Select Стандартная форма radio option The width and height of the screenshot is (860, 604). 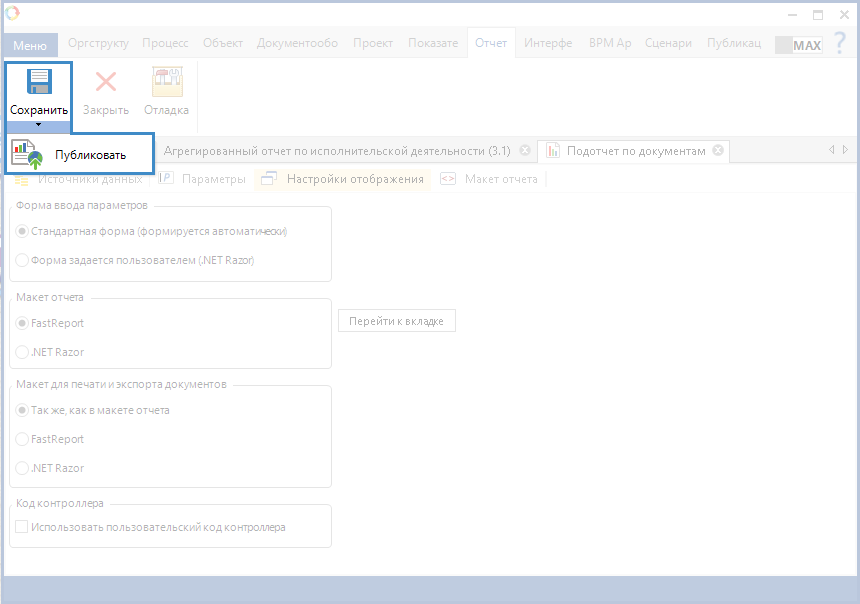23,231
